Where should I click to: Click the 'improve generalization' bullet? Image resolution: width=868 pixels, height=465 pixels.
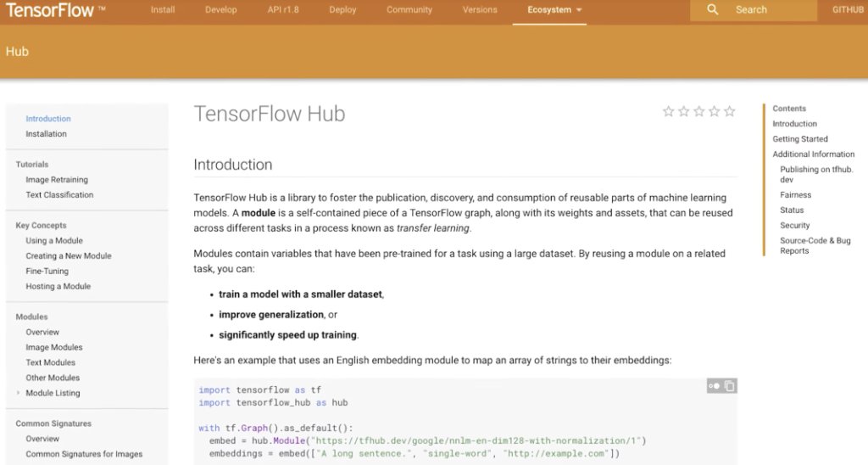271,314
